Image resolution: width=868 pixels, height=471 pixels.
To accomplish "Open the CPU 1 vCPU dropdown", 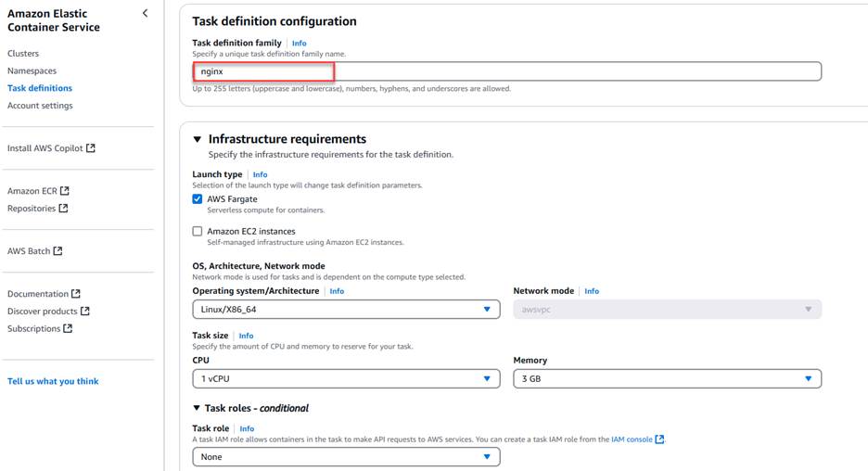I will (346, 378).
